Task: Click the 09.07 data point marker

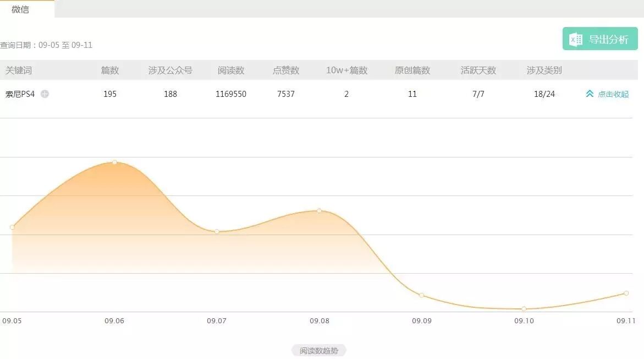Action: click(217, 231)
